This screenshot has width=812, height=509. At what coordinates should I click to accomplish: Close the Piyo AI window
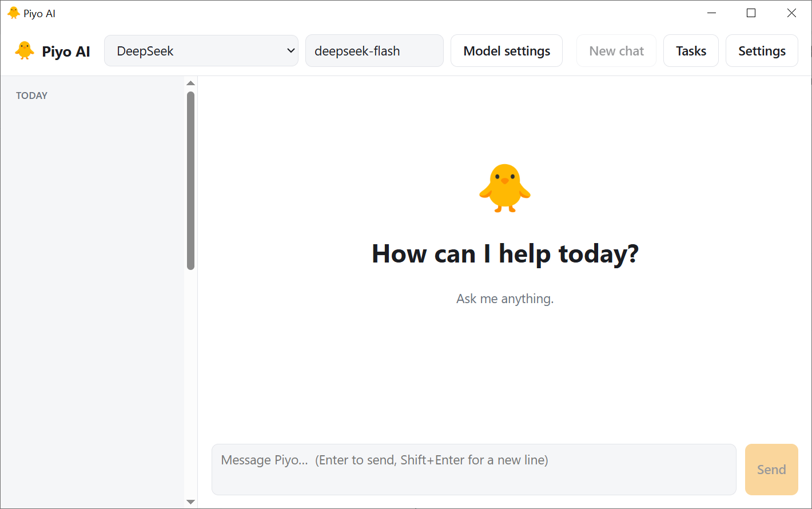[791, 13]
